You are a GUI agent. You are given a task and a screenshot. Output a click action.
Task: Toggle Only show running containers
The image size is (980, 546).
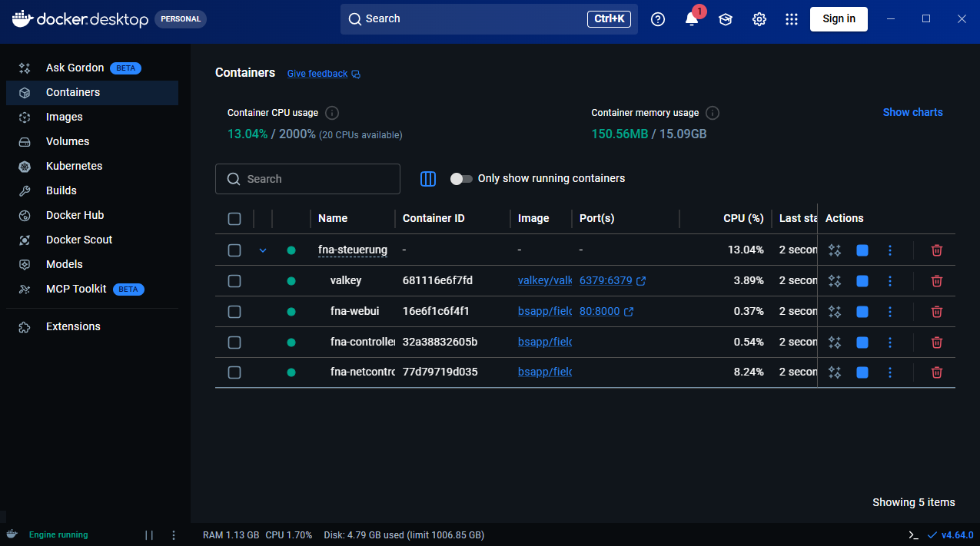point(461,179)
